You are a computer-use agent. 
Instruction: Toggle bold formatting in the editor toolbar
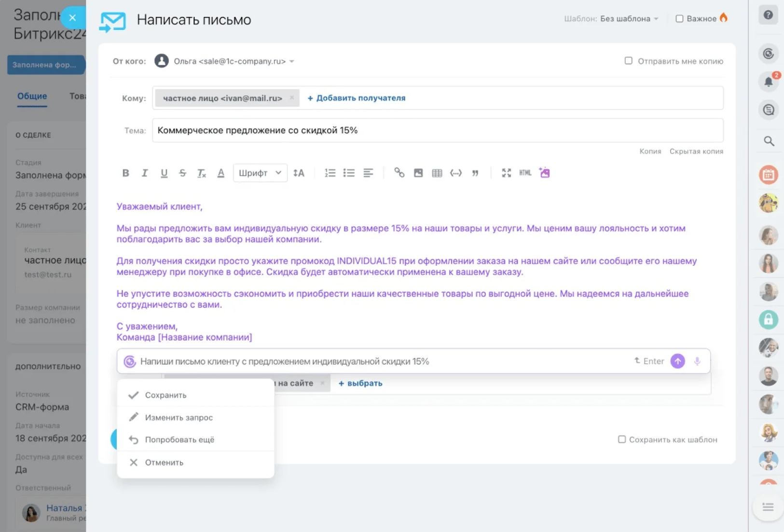[x=125, y=173]
